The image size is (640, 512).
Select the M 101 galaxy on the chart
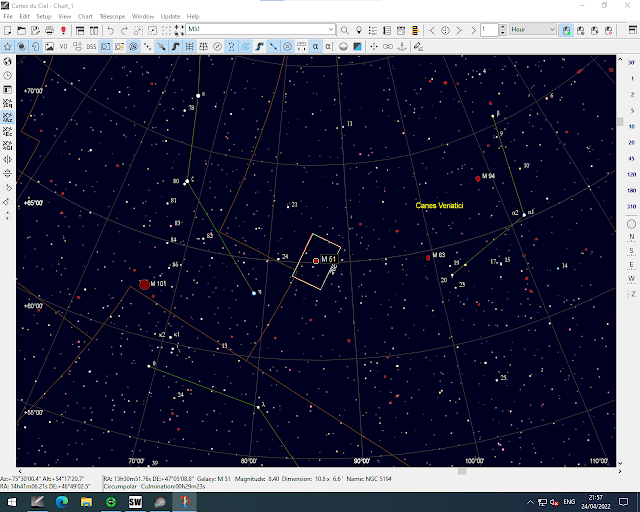pyautogui.click(x=144, y=284)
